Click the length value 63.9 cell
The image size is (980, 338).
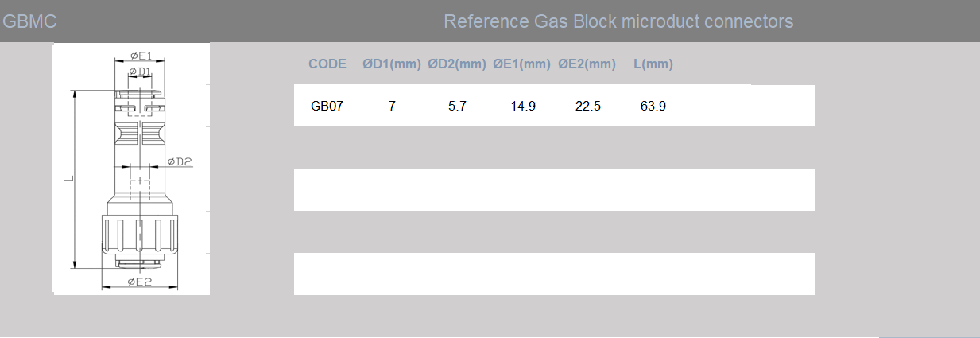(653, 106)
